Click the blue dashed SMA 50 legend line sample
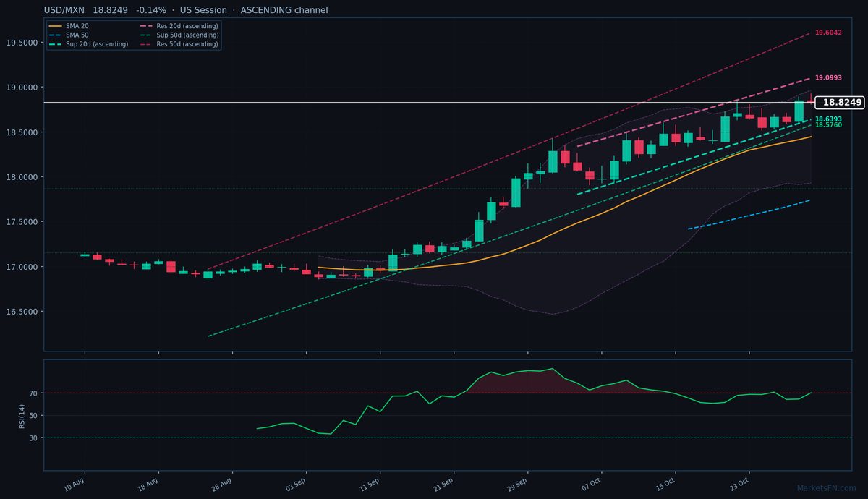This screenshot has height=499, width=868. point(56,35)
